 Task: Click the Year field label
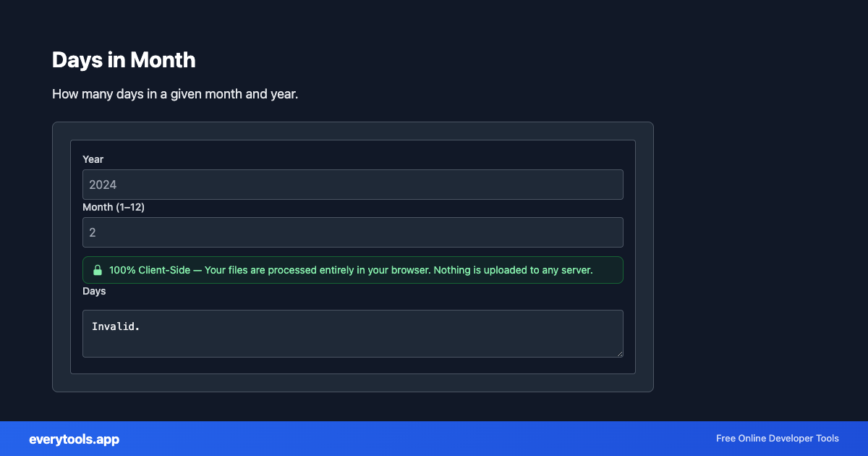click(x=93, y=159)
